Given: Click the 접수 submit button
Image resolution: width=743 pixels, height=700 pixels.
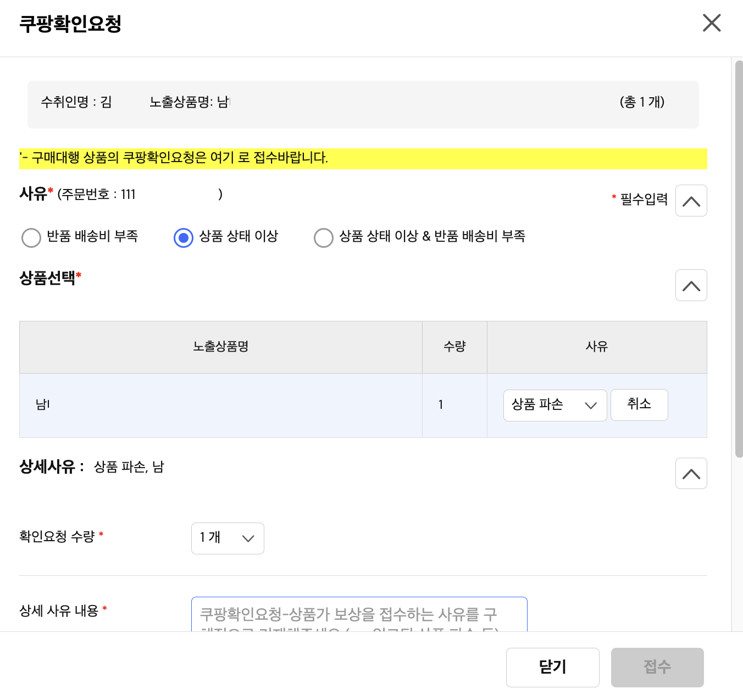Looking at the screenshot, I should [x=657, y=668].
